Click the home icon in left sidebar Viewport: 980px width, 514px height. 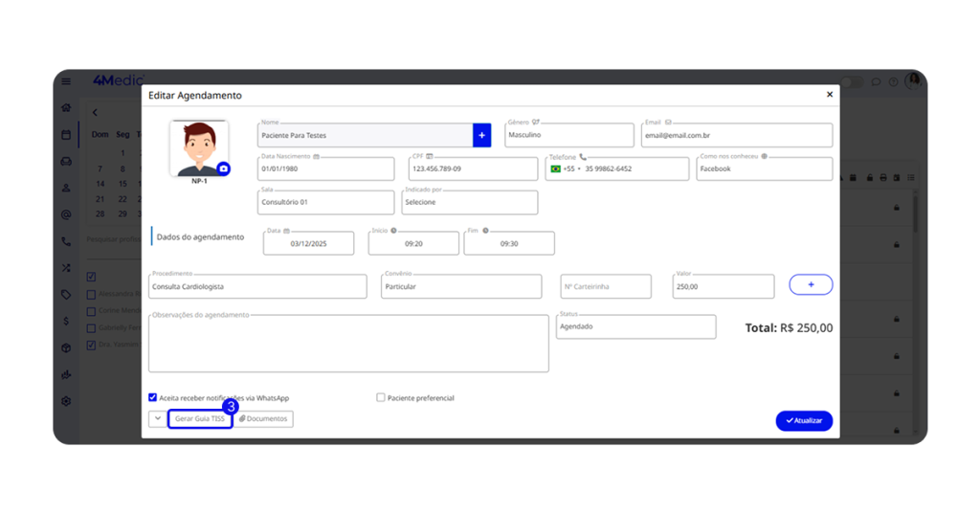[66, 108]
